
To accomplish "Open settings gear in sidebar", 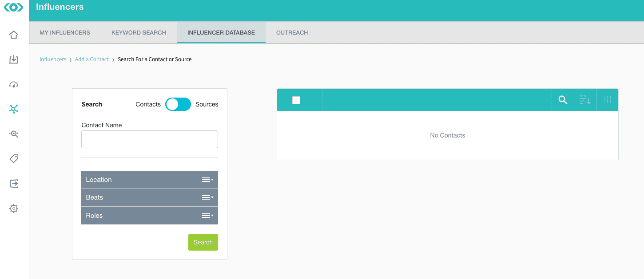I will click(x=14, y=208).
